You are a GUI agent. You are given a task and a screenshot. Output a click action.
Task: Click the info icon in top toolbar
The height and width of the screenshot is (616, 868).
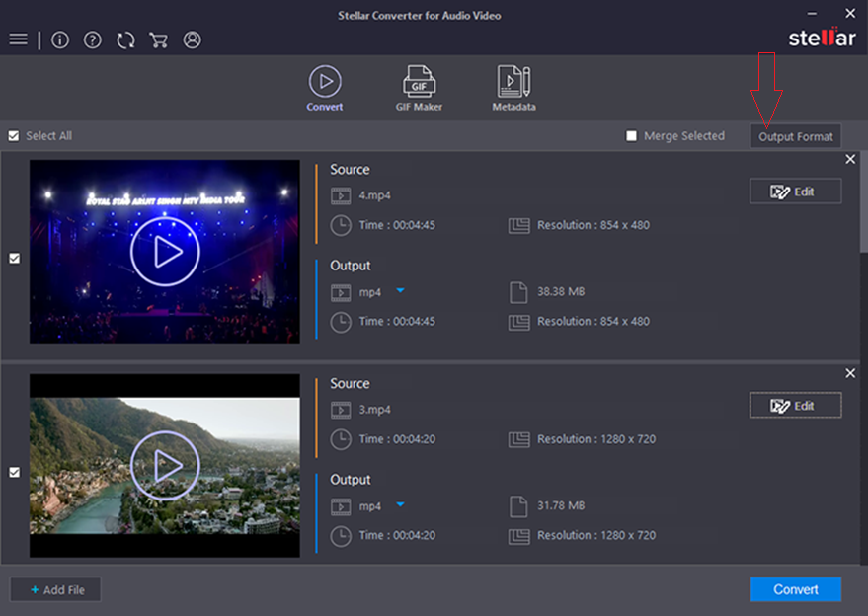[x=60, y=39]
